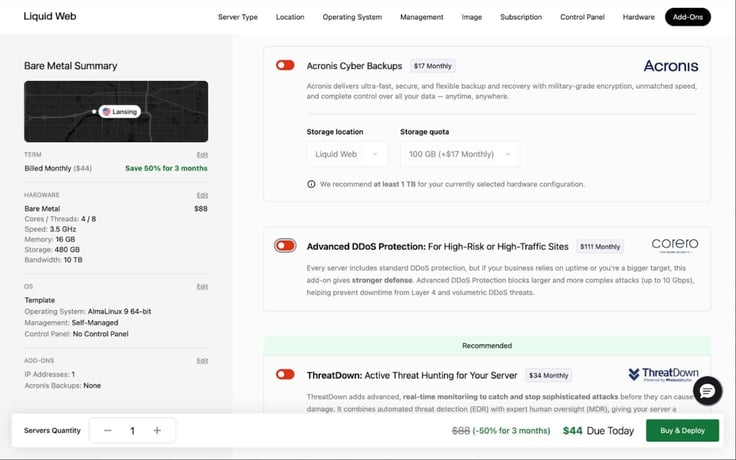Screen dimensions: 736x460
Task: Go to Server Type step
Action: click(238, 17)
